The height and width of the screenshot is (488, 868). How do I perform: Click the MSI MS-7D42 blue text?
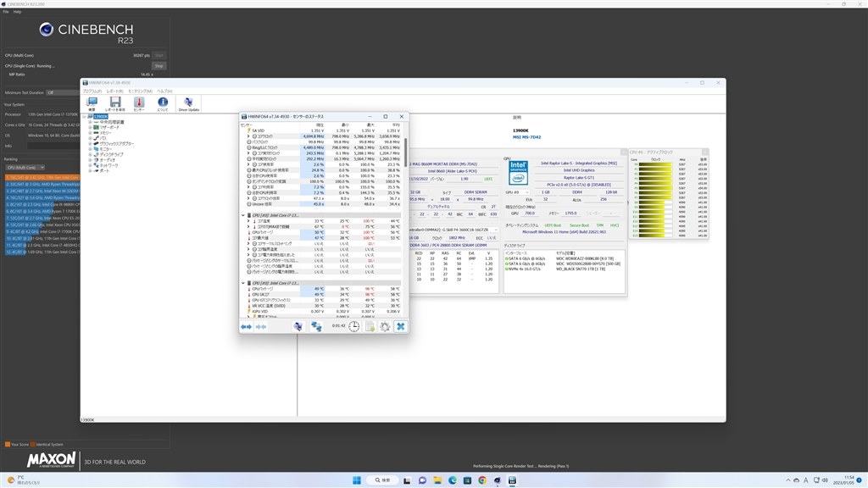pos(526,137)
